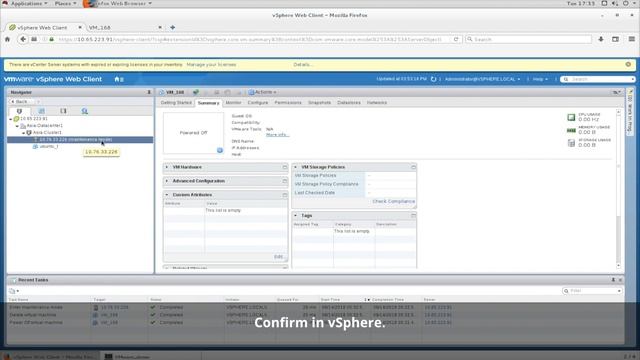This screenshot has width=640, height=360.
Task: Switch to the Networks tab
Action: [x=377, y=103]
